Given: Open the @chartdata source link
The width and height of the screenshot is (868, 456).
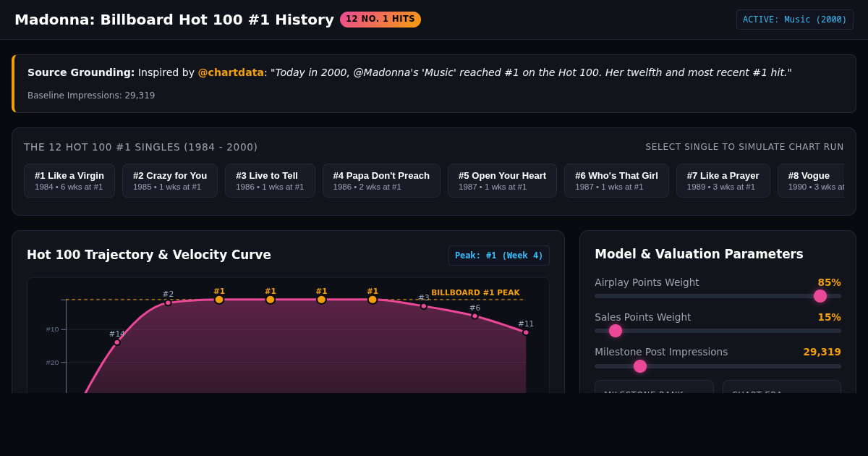Looking at the screenshot, I should pos(231,72).
